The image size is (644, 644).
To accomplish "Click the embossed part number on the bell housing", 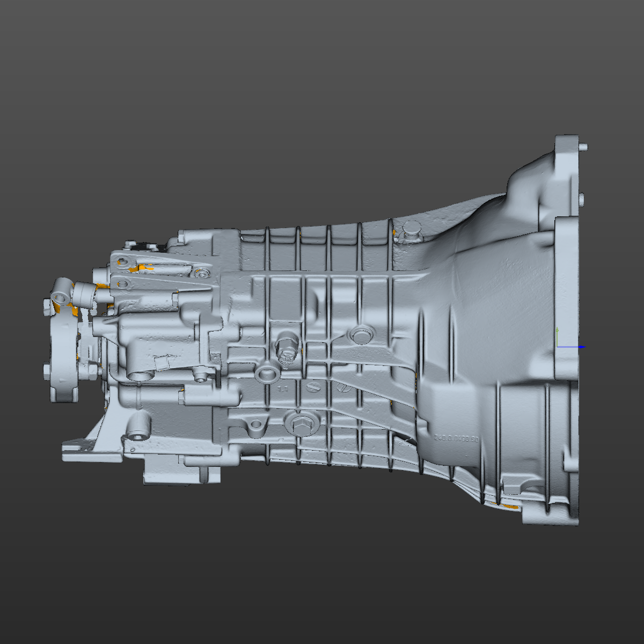I will 456,439.
